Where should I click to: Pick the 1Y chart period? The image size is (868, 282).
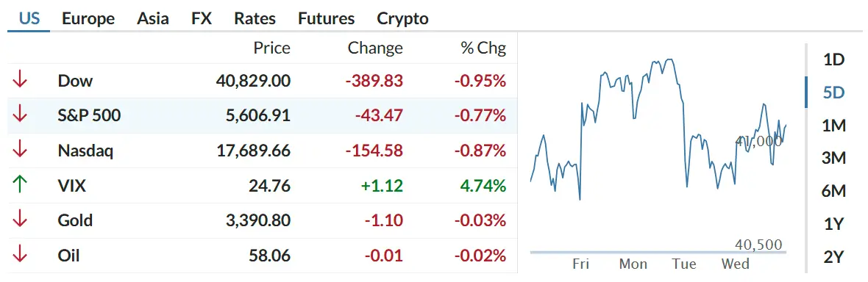(x=833, y=224)
